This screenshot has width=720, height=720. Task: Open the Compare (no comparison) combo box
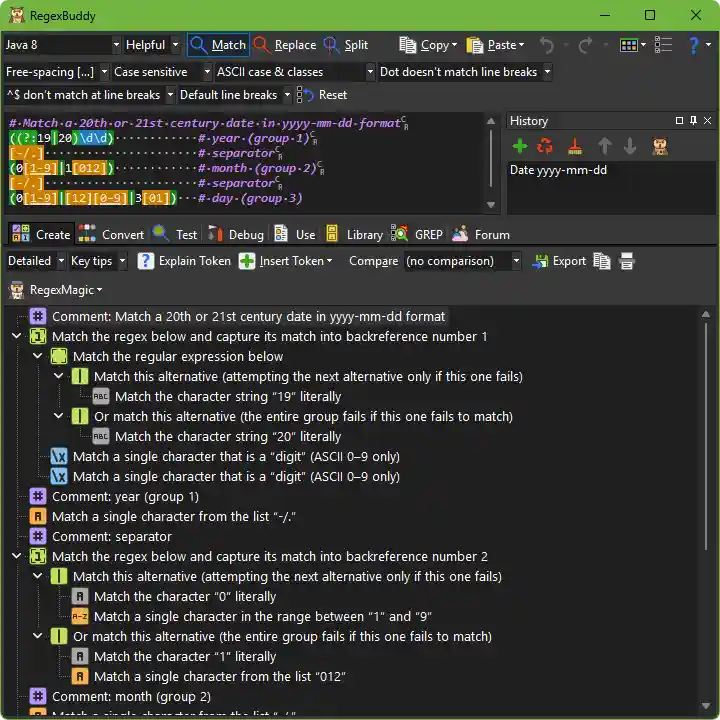pos(463,261)
